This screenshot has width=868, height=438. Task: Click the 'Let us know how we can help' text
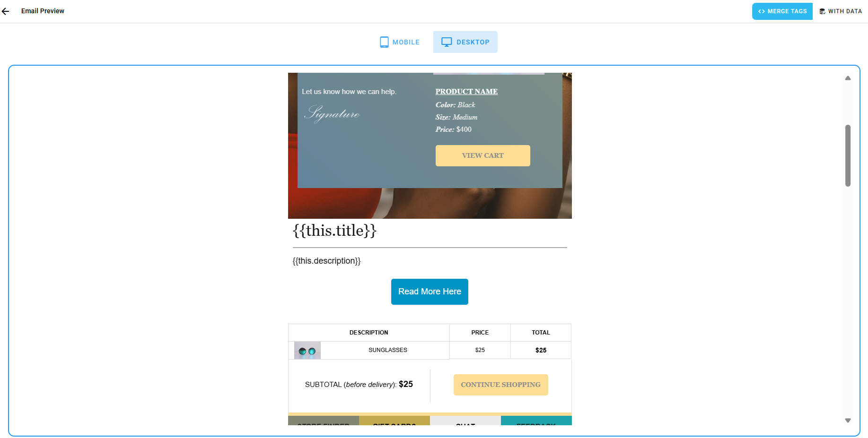tap(349, 92)
